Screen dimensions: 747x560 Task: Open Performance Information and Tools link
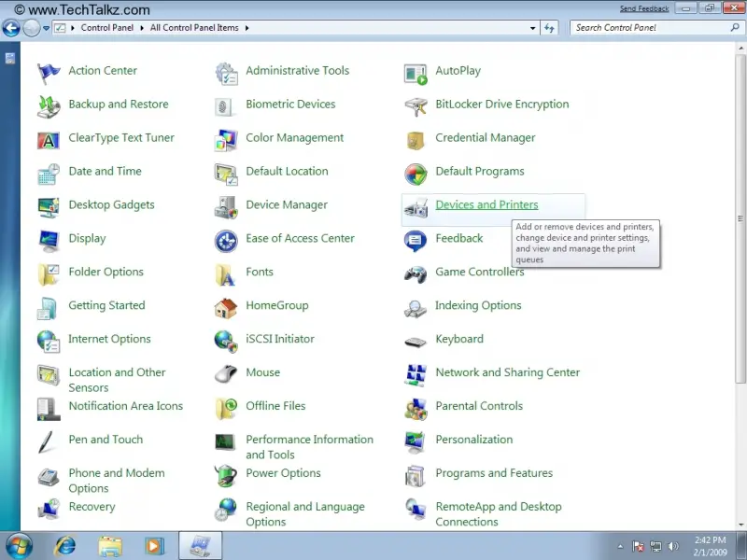pos(309,447)
